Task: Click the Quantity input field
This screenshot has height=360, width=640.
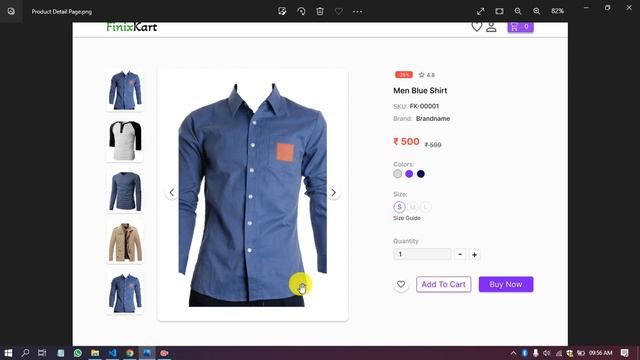Action: [422, 254]
